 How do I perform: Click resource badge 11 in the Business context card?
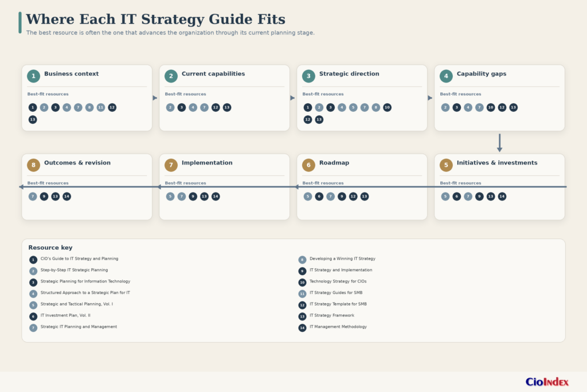point(101,107)
